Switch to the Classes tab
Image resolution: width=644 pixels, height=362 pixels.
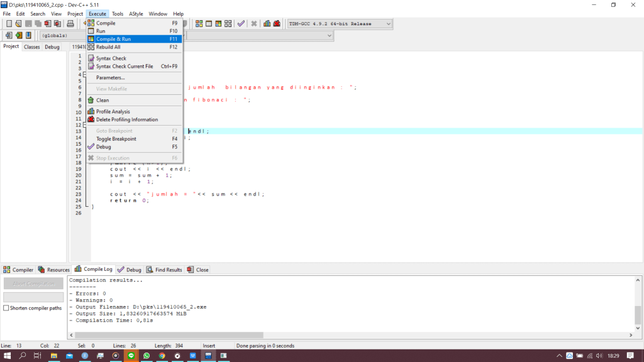[x=32, y=47]
